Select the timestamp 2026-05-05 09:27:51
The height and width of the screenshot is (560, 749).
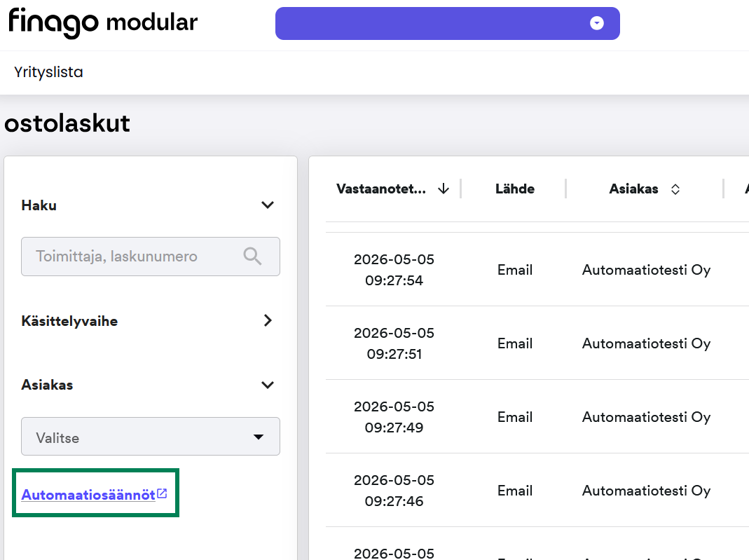pyautogui.click(x=394, y=343)
